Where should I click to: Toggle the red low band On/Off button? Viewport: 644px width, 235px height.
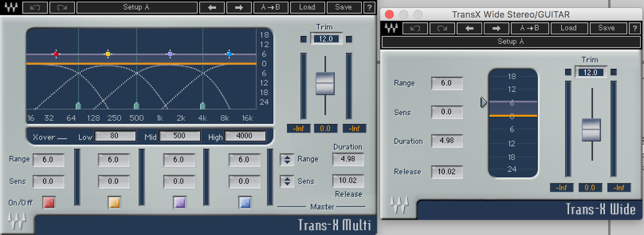(49, 202)
